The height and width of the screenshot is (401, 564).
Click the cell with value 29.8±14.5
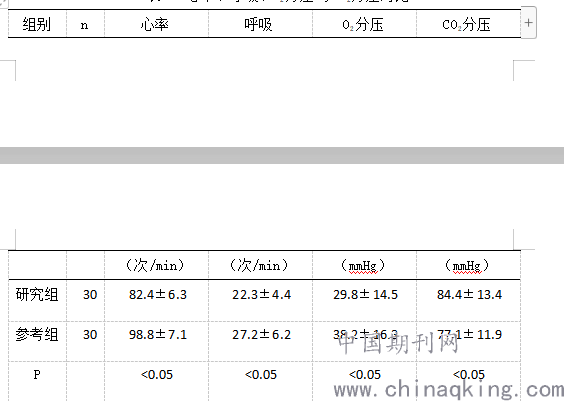pyautogui.click(x=364, y=300)
